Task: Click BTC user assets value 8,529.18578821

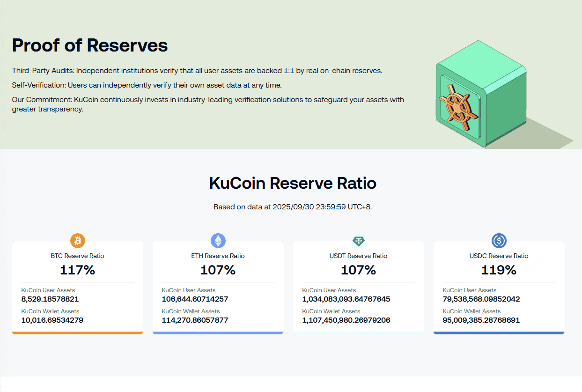Action: click(50, 299)
